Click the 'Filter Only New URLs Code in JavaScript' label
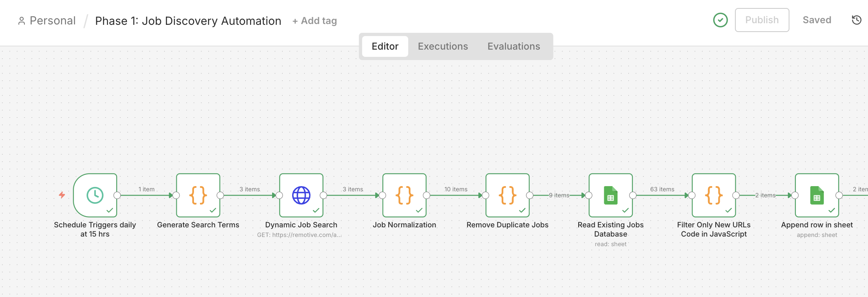 pyautogui.click(x=714, y=229)
